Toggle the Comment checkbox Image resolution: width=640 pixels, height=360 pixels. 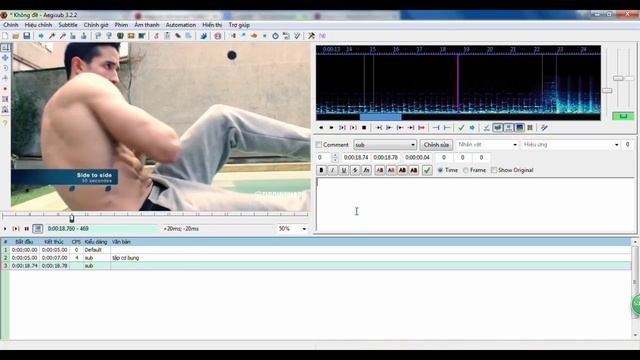click(319, 145)
